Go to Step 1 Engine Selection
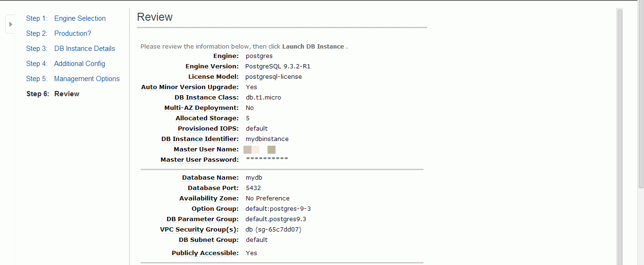 [x=66, y=18]
